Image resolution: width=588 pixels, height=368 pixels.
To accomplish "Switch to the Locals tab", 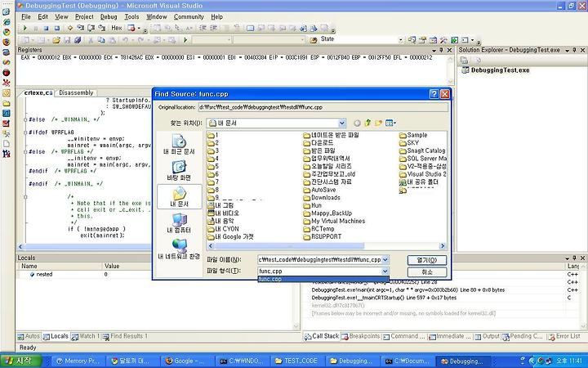I will point(56,336).
